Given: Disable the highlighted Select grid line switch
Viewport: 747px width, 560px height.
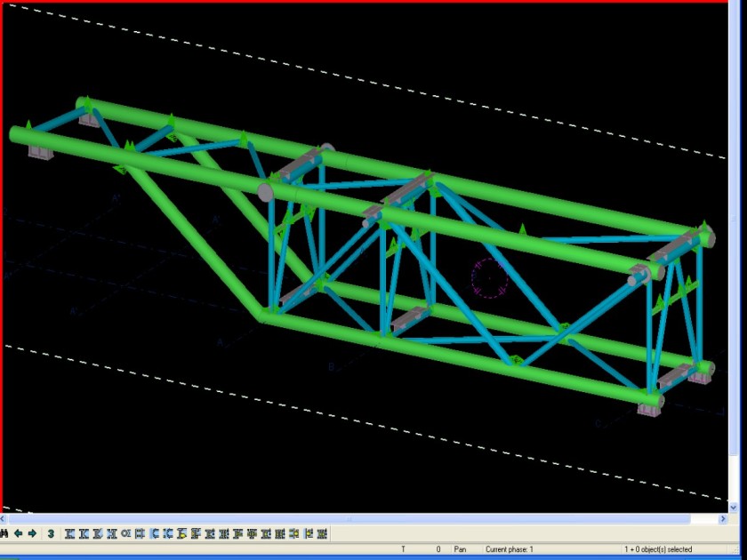Looking at the screenshot, I should (x=154, y=533).
